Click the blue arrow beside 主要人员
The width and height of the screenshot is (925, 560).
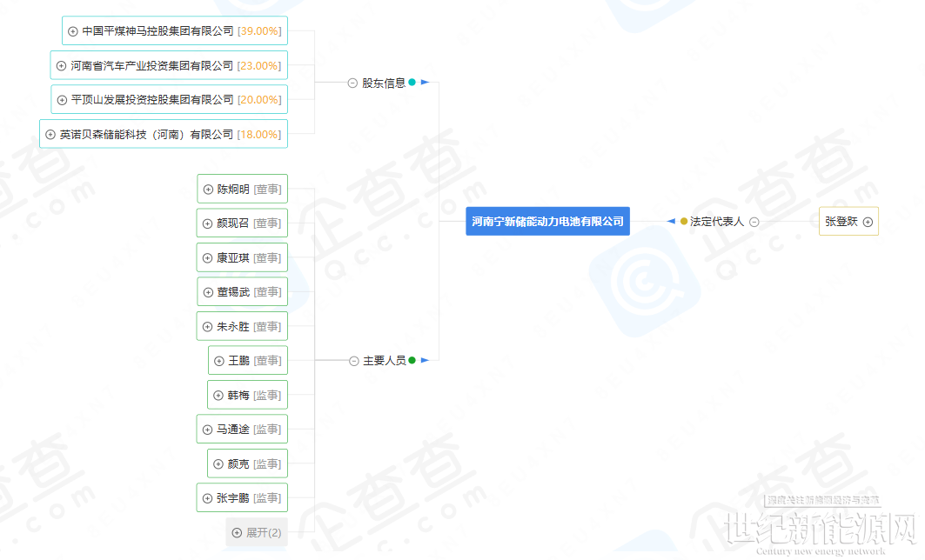click(425, 360)
